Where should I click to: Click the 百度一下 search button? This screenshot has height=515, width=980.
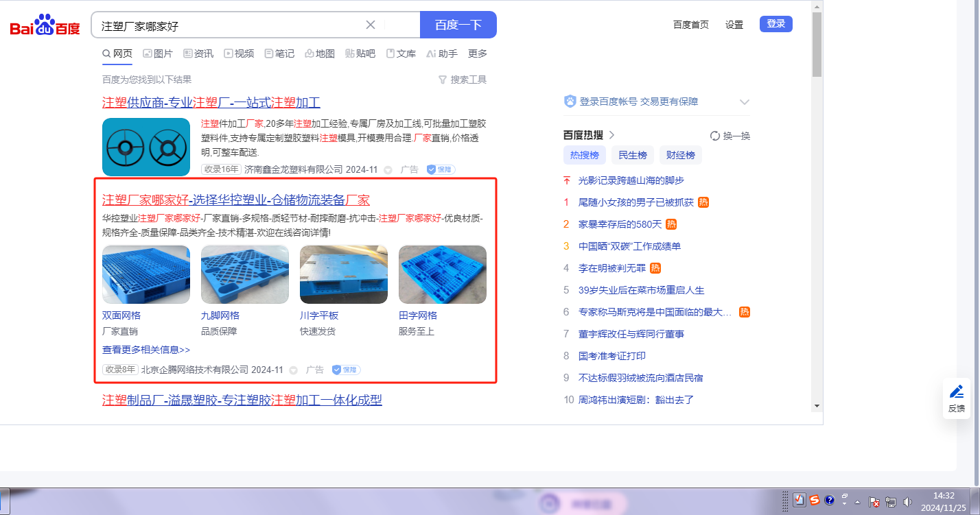click(x=458, y=25)
